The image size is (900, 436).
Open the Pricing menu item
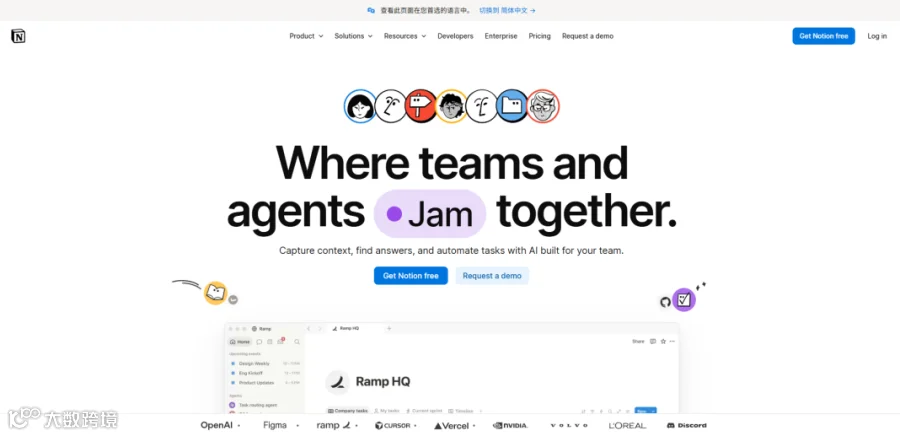point(540,36)
